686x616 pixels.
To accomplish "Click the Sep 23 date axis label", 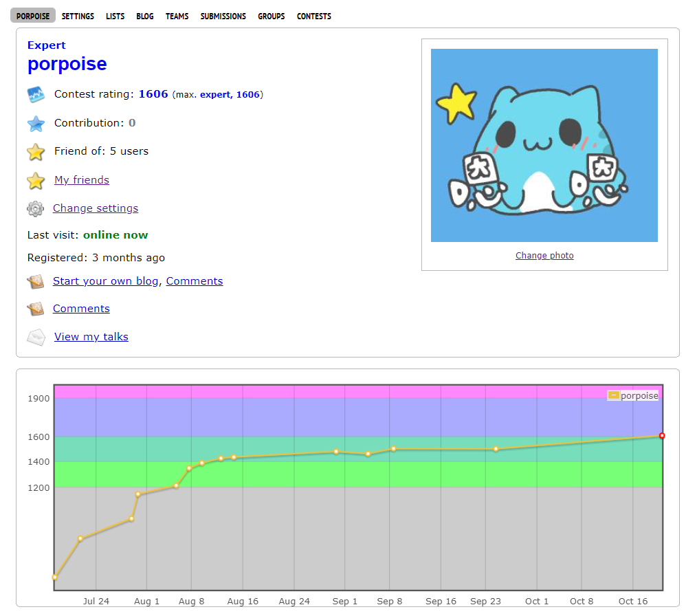I will pyautogui.click(x=485, y=601).
